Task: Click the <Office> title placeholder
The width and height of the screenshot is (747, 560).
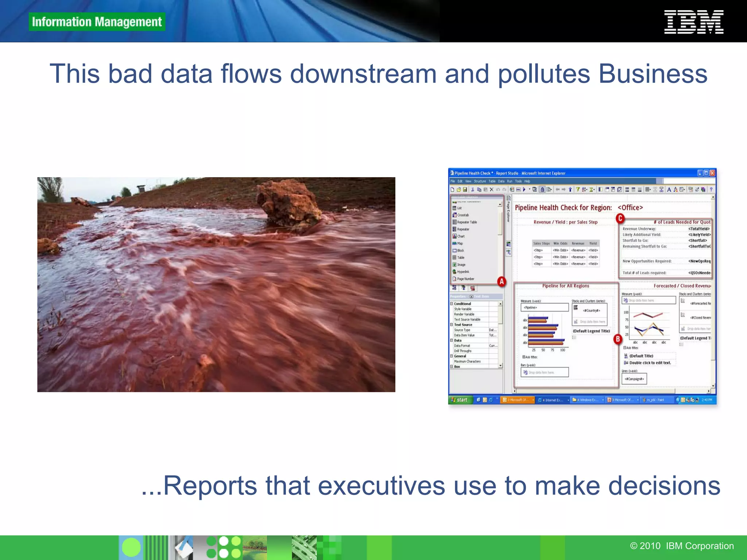Action: (x=630, y=207)
